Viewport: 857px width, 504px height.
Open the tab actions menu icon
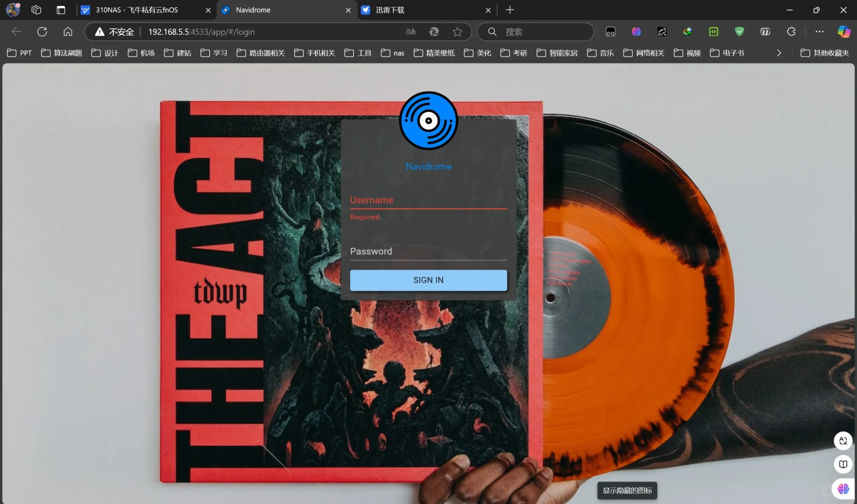61,10
